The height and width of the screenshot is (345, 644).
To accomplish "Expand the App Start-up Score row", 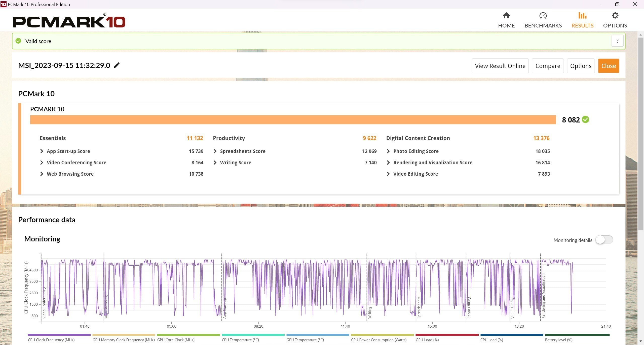I will coord(41,151).
